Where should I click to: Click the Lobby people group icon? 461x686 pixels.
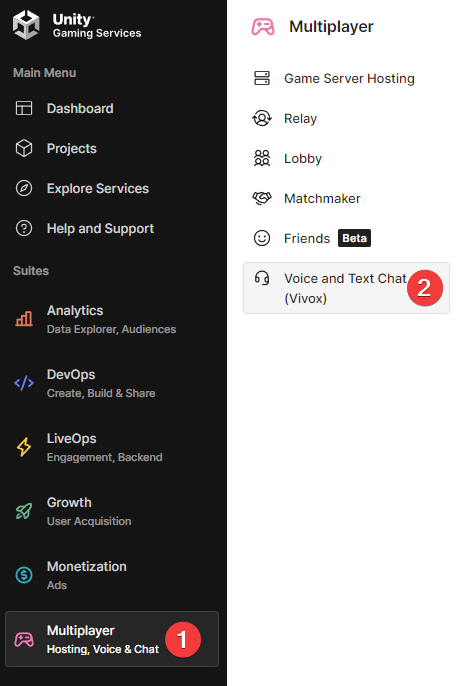click(x=262, y=158)
